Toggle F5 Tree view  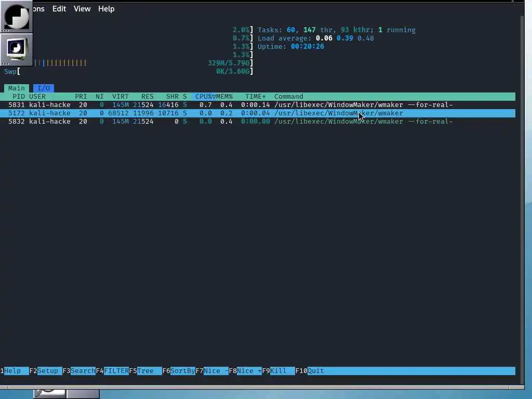[x=145, y=371]
